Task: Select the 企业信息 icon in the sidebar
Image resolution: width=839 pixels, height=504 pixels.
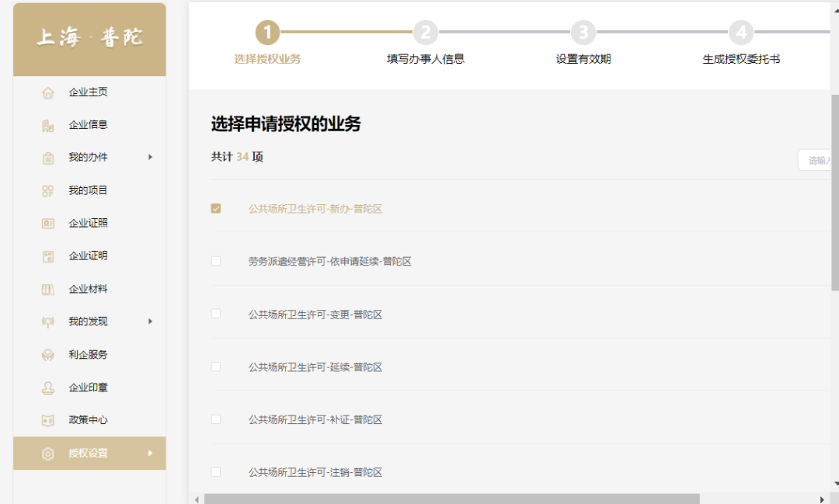Action: pyautogui.click(x=47, y=124)
